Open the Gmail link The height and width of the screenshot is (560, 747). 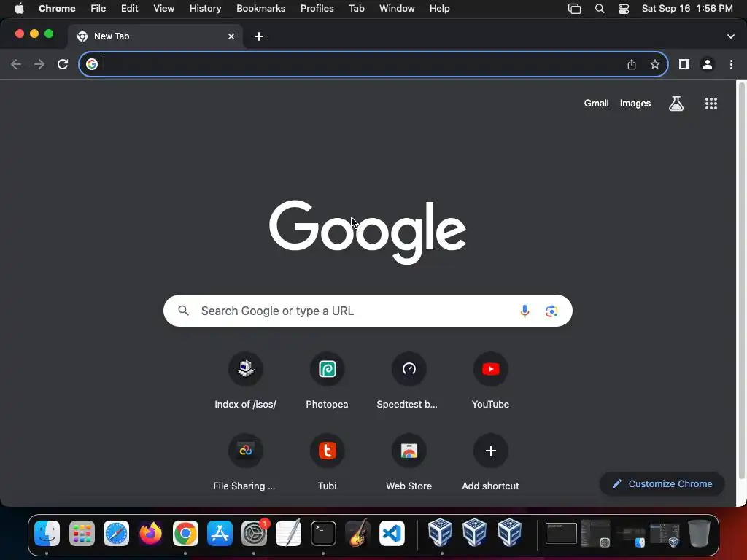[597, 104]
